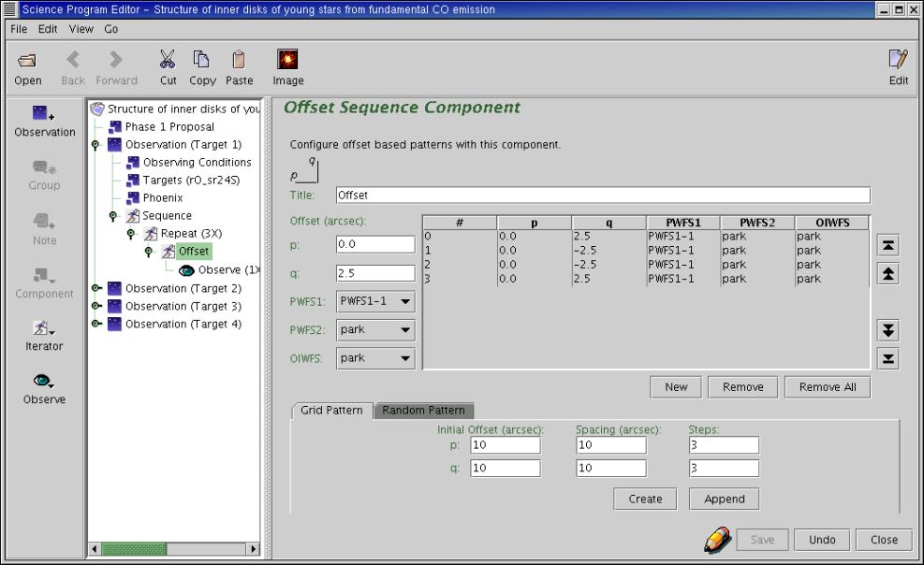Click the Paste clipboard icon
Image resolution: width=924 pixels, height=565 pixels.
pos(239,60)
